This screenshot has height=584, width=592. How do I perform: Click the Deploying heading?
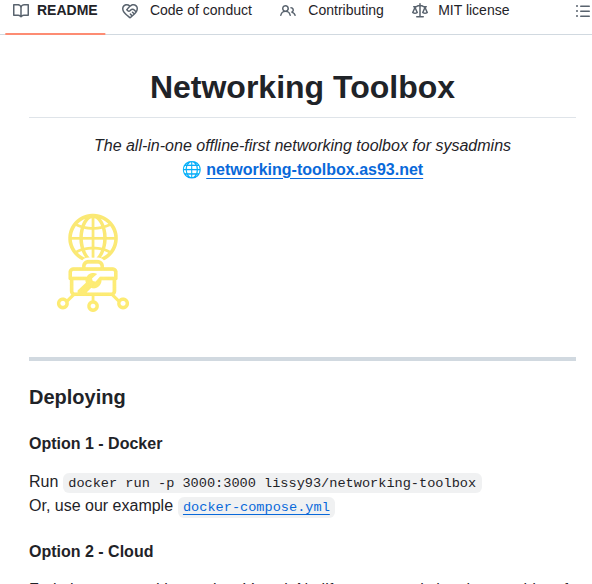click(x=77, y=398)
